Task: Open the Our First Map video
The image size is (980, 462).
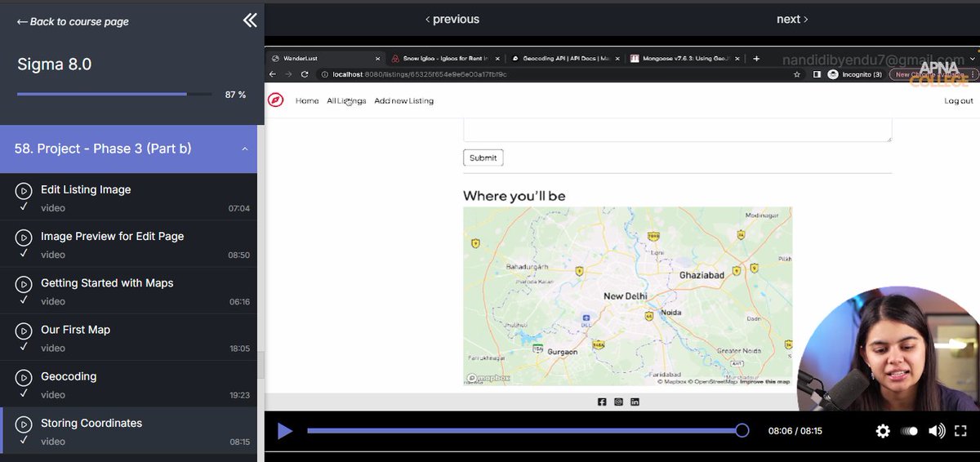Action: (x=128, y=337)
